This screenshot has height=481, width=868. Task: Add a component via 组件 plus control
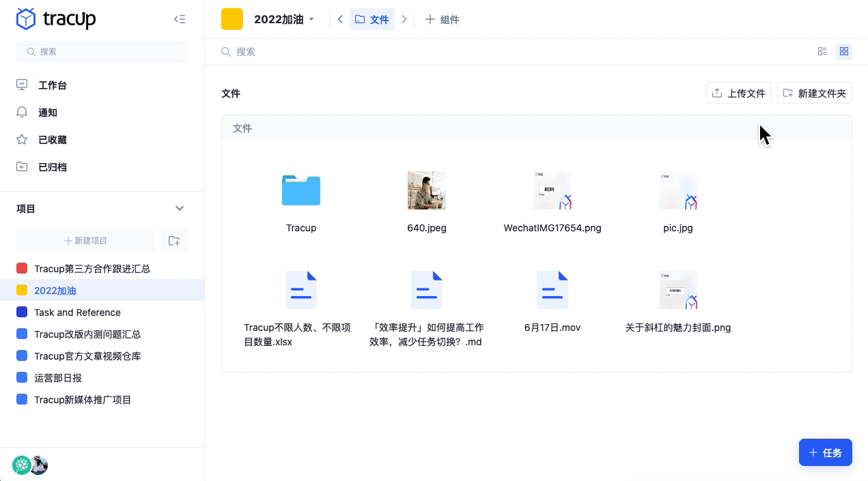pos(442,19)
